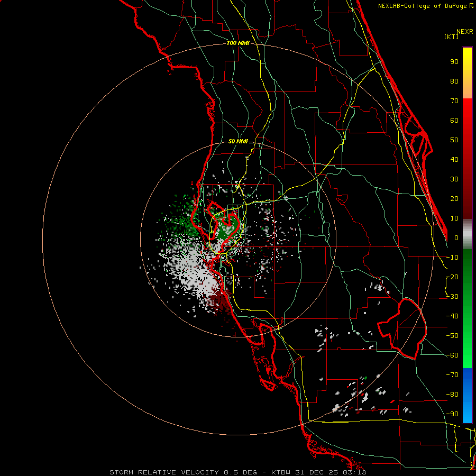476x476 pixels.
Task: Click the 10 value on the velocity scale
Action: (x=454, y=218)
